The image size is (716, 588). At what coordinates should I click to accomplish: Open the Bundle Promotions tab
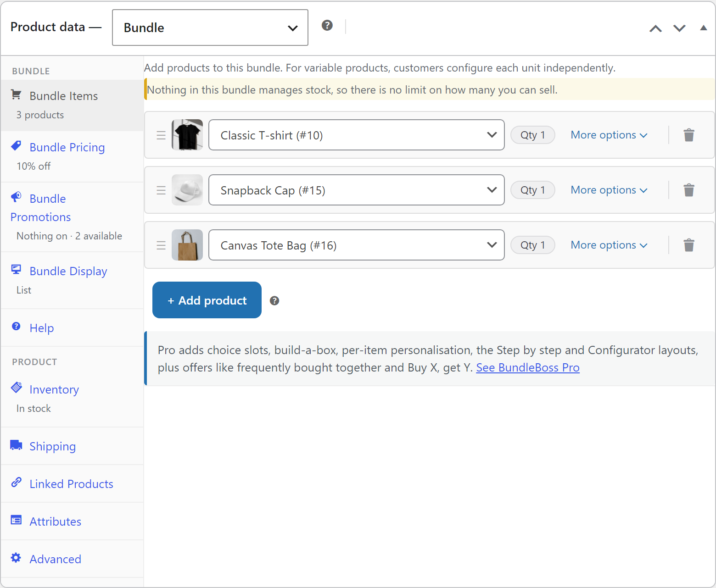tap(72, 217)
